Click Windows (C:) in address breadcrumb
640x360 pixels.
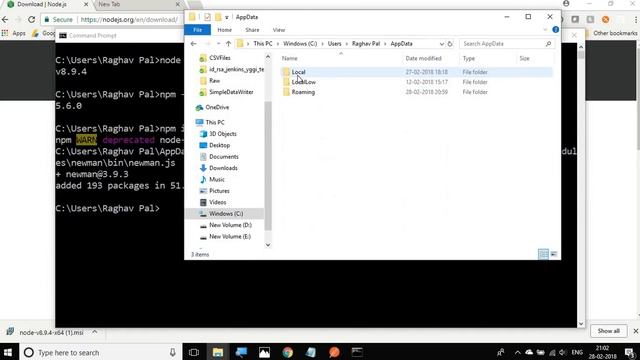pos(300,44)
